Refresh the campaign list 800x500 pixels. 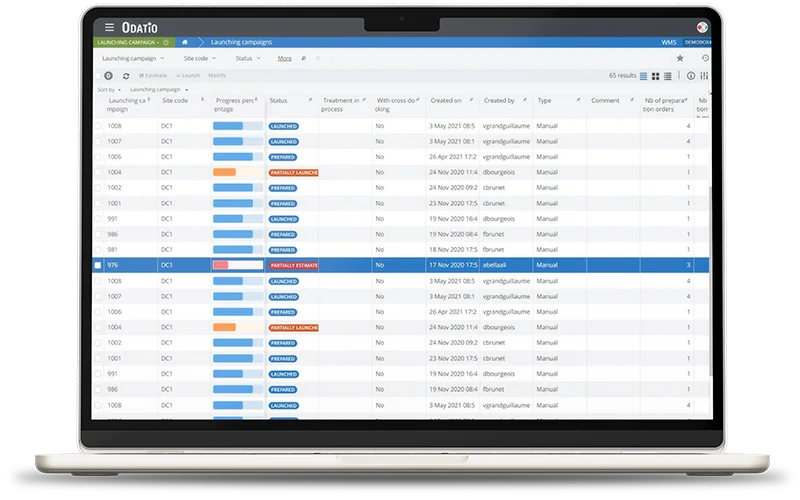[126, 76]
